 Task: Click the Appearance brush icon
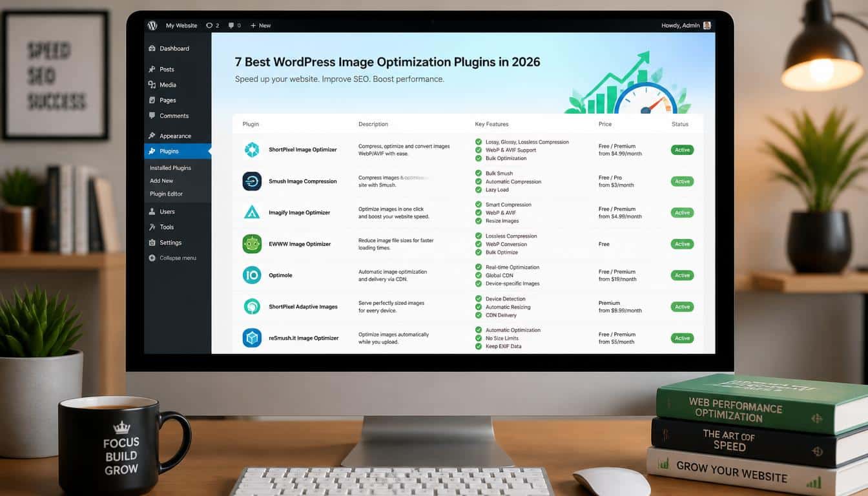pos(152,136)
